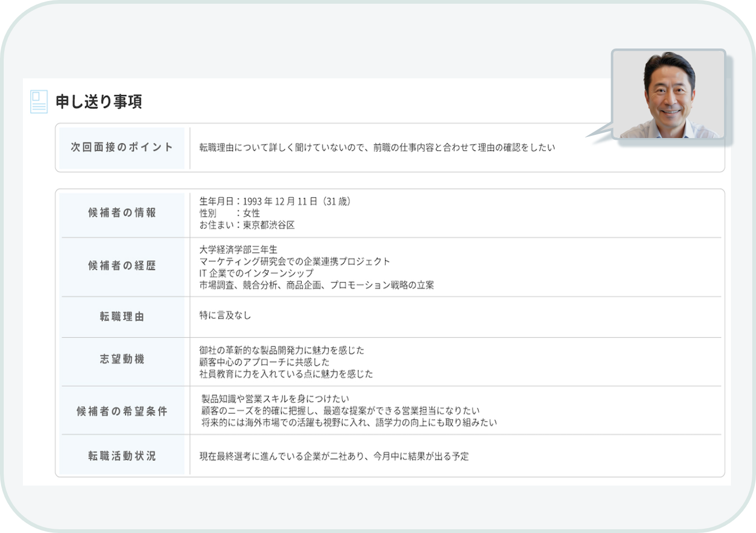Viewport: 756px width, 533px height.
Task: Select the 転職理由 row header
Action: [x=122, y=317]
